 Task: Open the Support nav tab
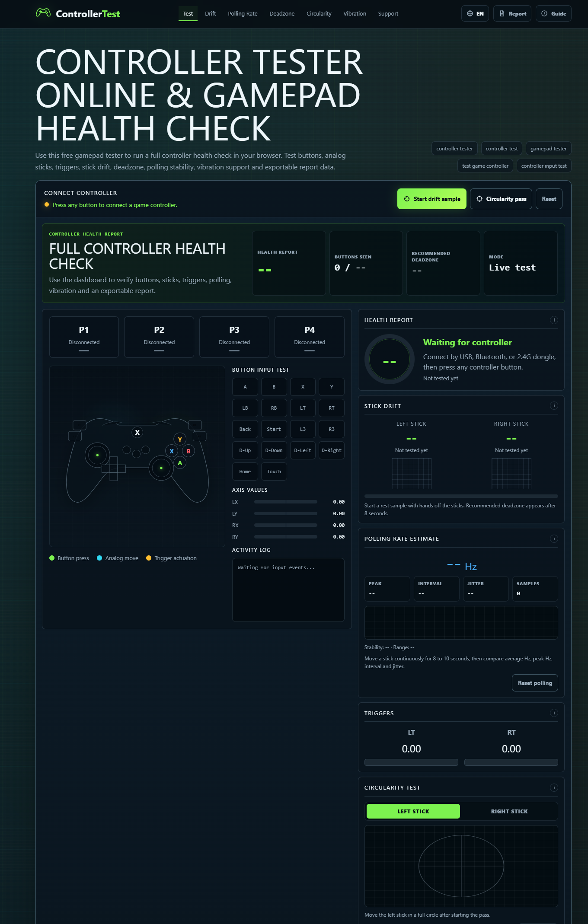(x=388, y=13)
